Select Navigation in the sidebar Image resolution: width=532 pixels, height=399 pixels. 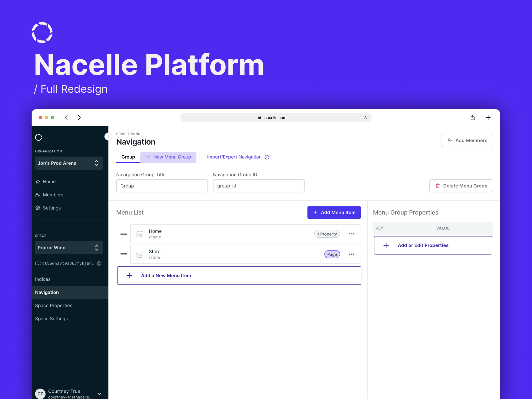coord(70,292)
